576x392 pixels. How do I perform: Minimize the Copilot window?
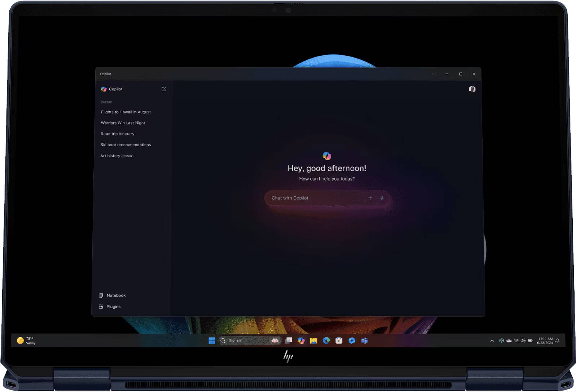click(x=447, y=74)
